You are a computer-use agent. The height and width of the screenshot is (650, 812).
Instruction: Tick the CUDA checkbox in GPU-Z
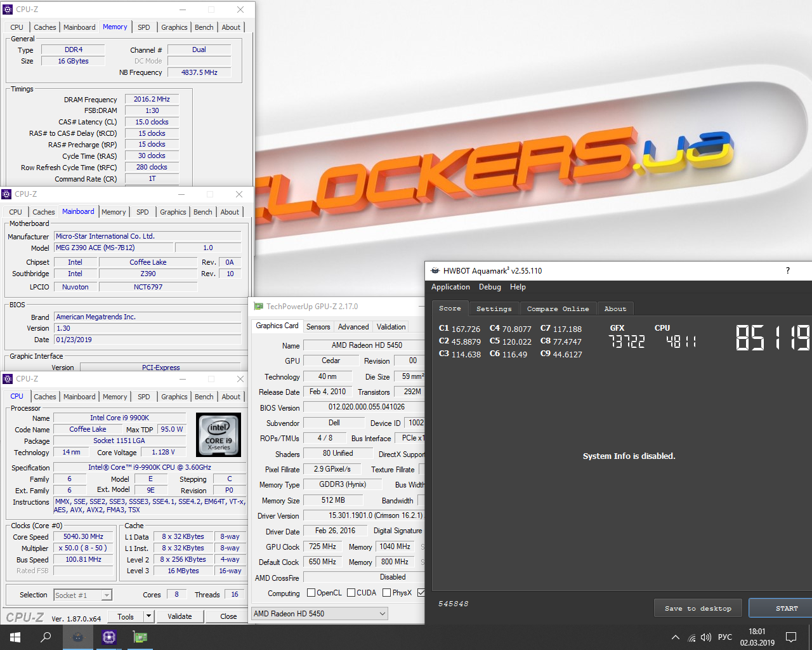coord(351,593)
